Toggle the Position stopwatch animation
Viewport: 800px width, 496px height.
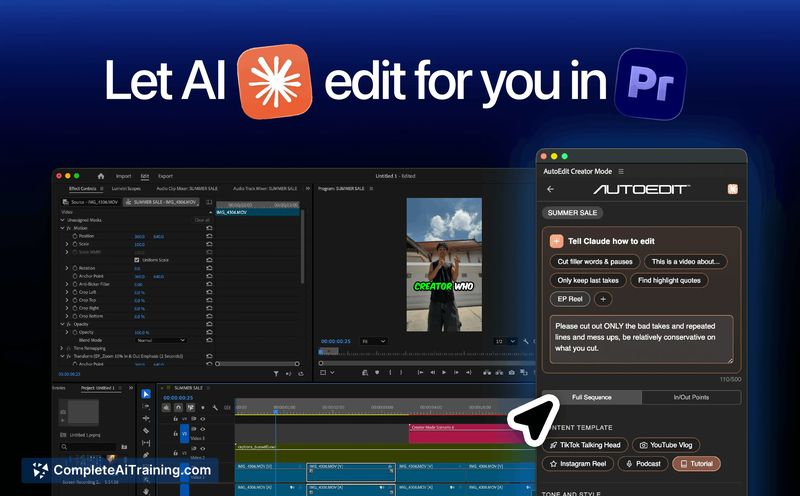click(75, 236)
